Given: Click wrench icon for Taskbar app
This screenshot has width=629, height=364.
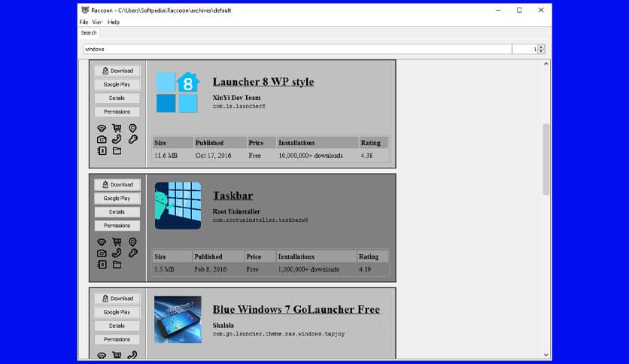Looking at the screenshot, I should tap(132, 253).
